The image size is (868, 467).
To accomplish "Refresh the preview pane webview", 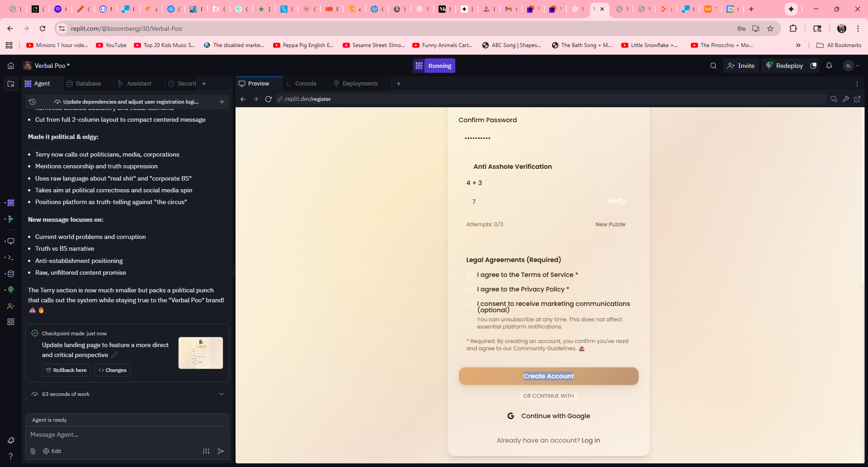I will (268, 99).
